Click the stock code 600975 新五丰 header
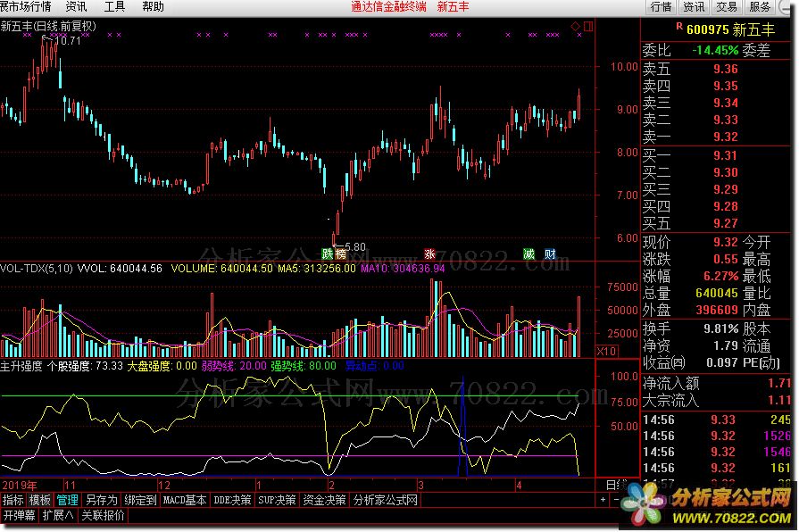The image size is (799, 532). pos(731,29)
